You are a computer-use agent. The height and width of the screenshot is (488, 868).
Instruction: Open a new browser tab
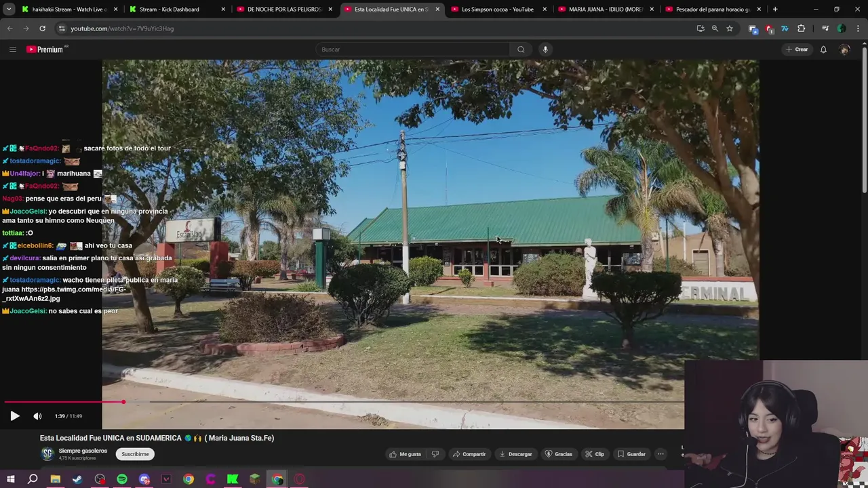tap(775, 9)
